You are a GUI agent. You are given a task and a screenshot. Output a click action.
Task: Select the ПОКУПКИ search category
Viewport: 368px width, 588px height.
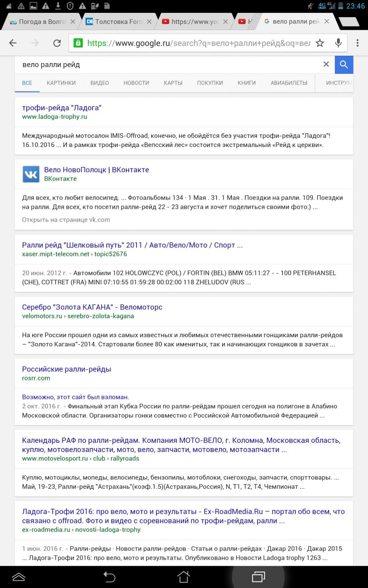(210, 83)
